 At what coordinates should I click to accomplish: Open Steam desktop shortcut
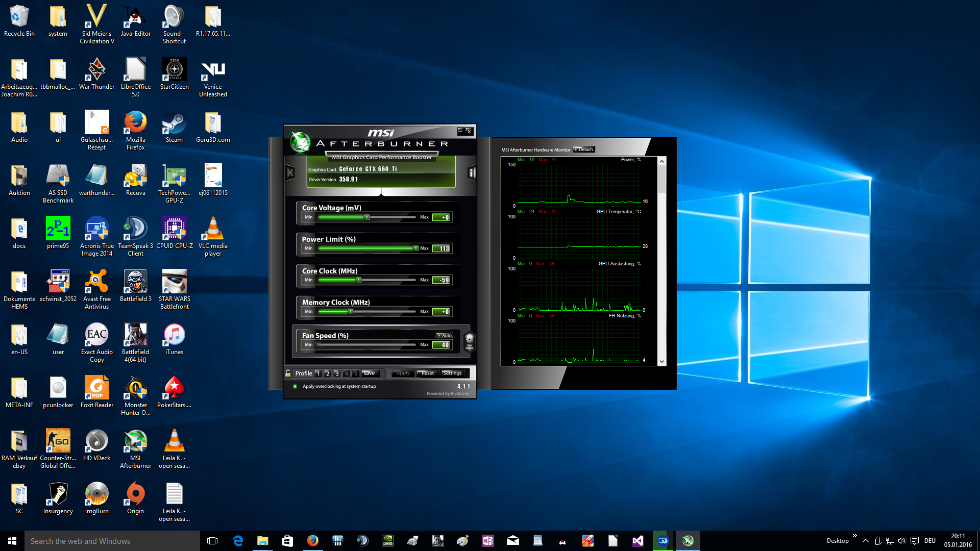[x=174, y=123]
